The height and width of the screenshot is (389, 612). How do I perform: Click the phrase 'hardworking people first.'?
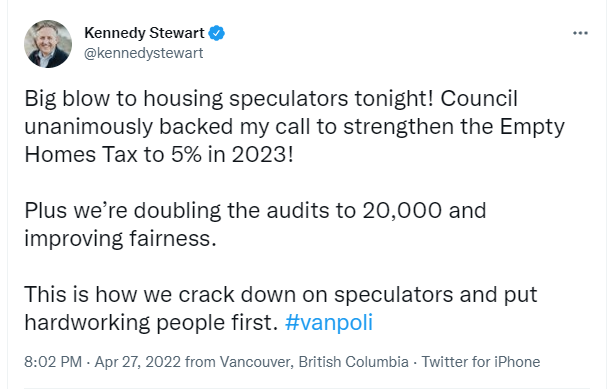click(x=151, y=323)
